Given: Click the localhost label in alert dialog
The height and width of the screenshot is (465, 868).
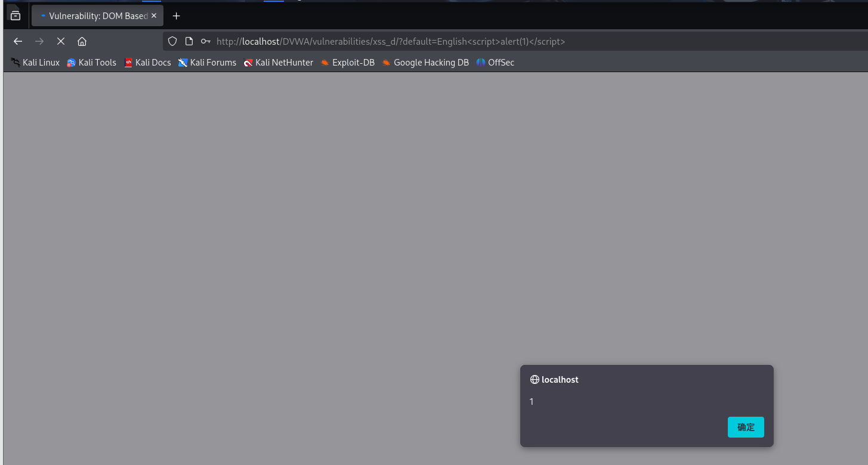Looking at the screenshot, I should point(560,380).
